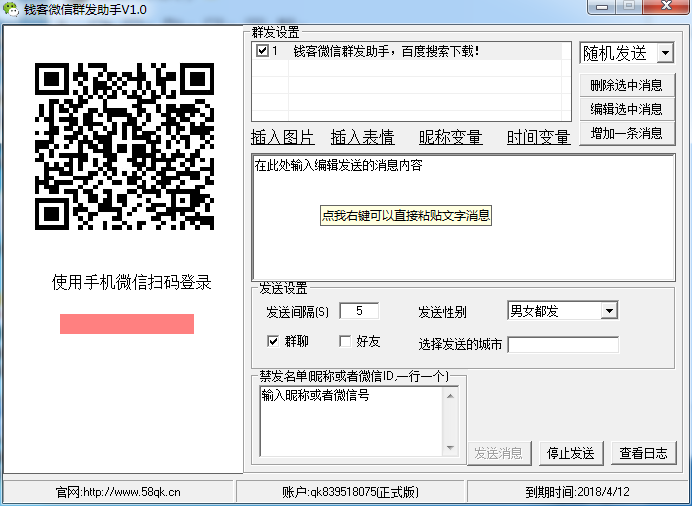Click the disabled 发送消息 button
The width and height of the screenshot is (692, 506).
pos(499,453)
